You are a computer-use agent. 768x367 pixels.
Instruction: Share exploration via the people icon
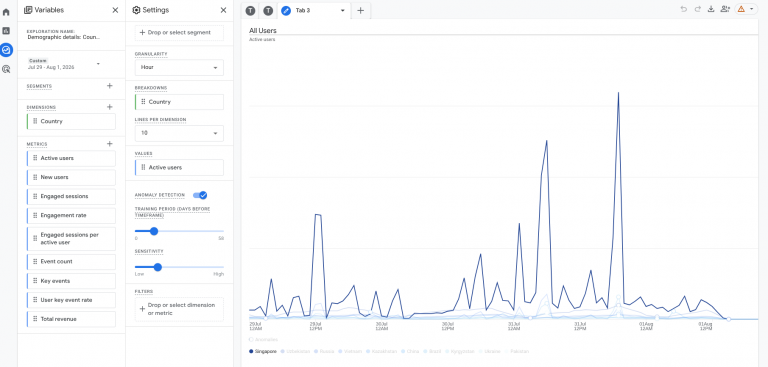click(725, 9)
